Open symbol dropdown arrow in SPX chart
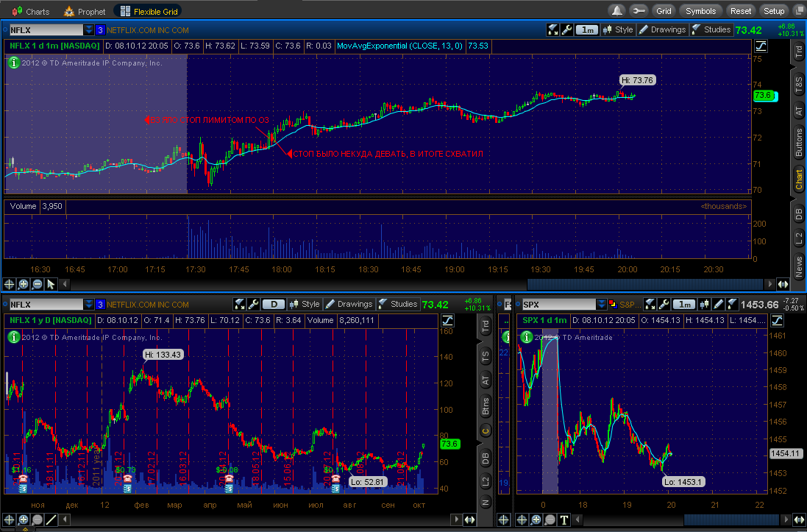The height and width of the screenshot is (532, 807). (602, 305)
